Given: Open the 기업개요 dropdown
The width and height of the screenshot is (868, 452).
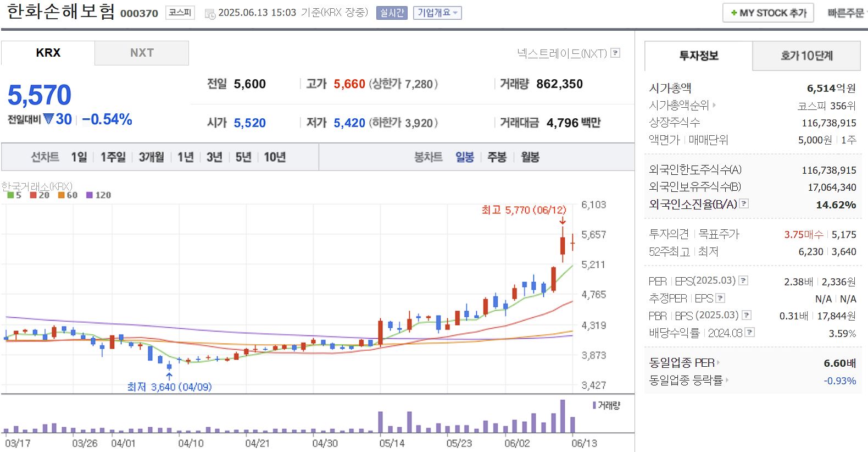Looking at the screenshot, I should tap(437, 13).
